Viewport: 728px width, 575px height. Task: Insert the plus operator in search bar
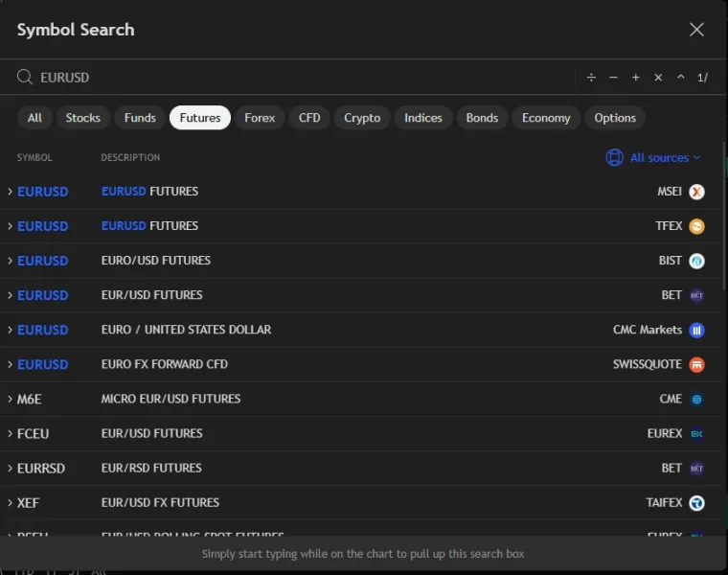(635, 78)
